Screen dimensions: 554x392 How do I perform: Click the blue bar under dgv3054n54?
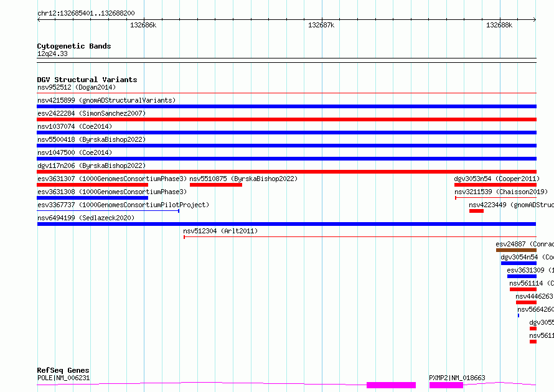pos(519,263)
